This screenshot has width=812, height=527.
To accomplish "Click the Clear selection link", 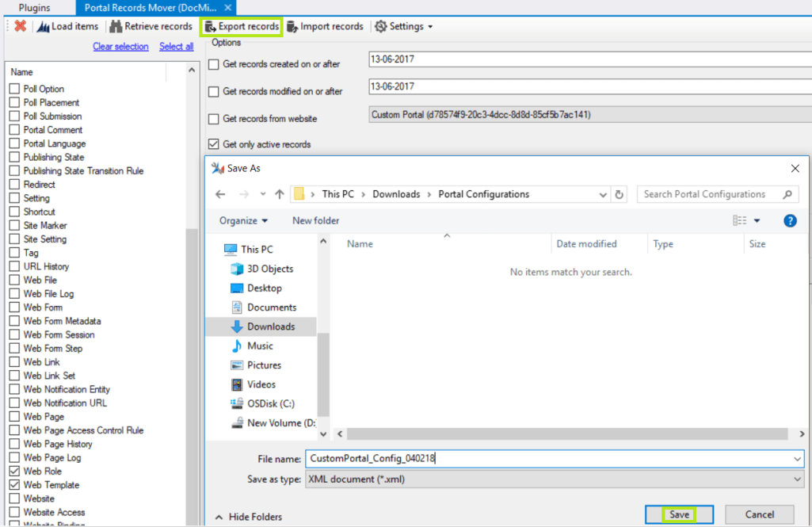I will (x=120, y=46).
